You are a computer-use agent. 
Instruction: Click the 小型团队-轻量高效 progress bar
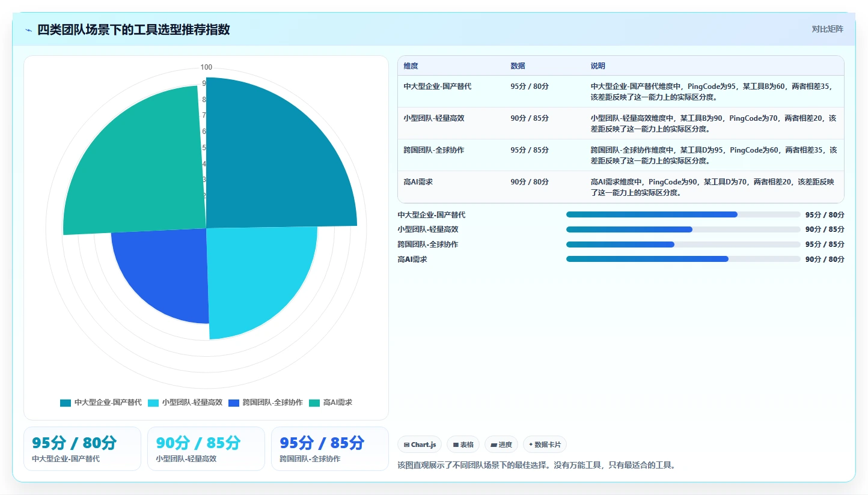point(683,229)
